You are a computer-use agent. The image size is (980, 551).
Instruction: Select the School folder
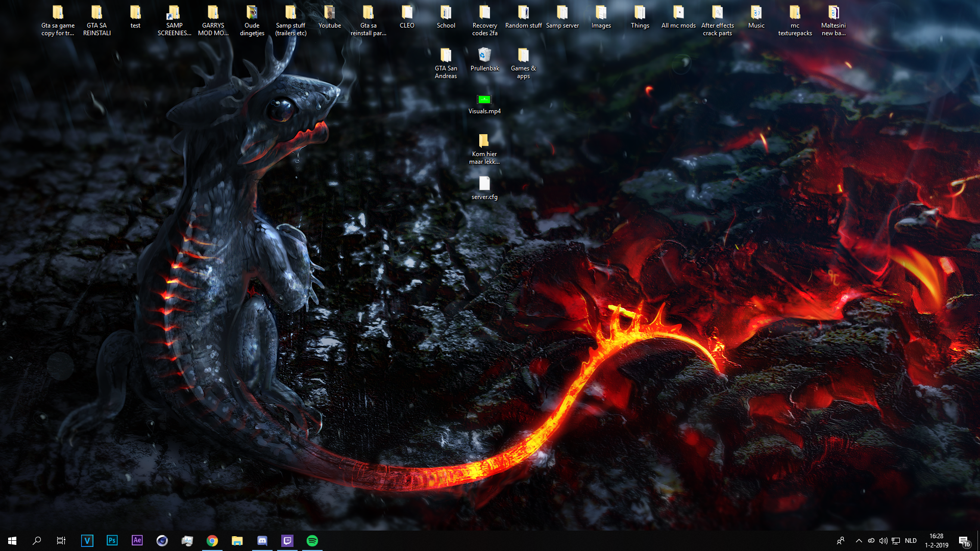click(x=446, y=17)
